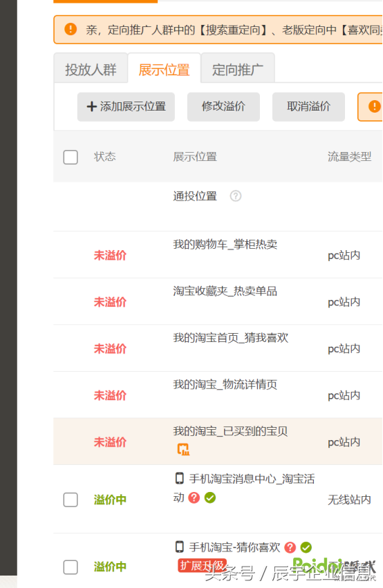Click the 通投位置 row label

[195, 196]
